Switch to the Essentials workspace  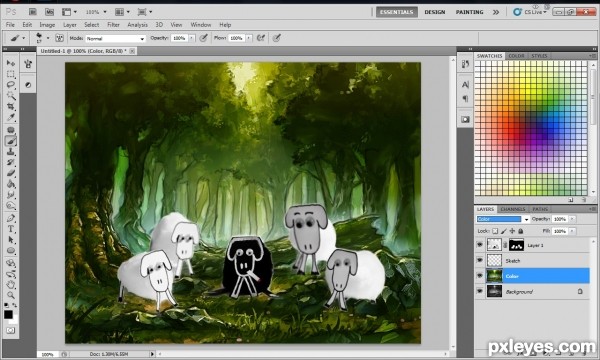coord(396,12)
